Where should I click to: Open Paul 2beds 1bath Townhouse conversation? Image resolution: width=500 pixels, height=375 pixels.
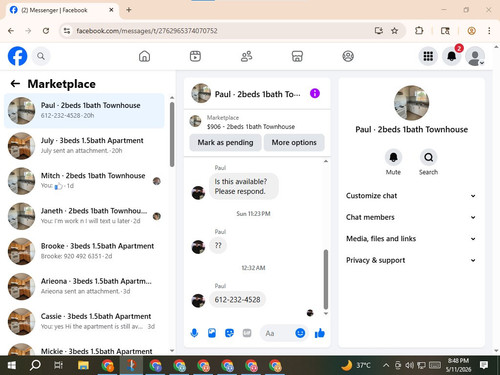(x=84, y=111)
